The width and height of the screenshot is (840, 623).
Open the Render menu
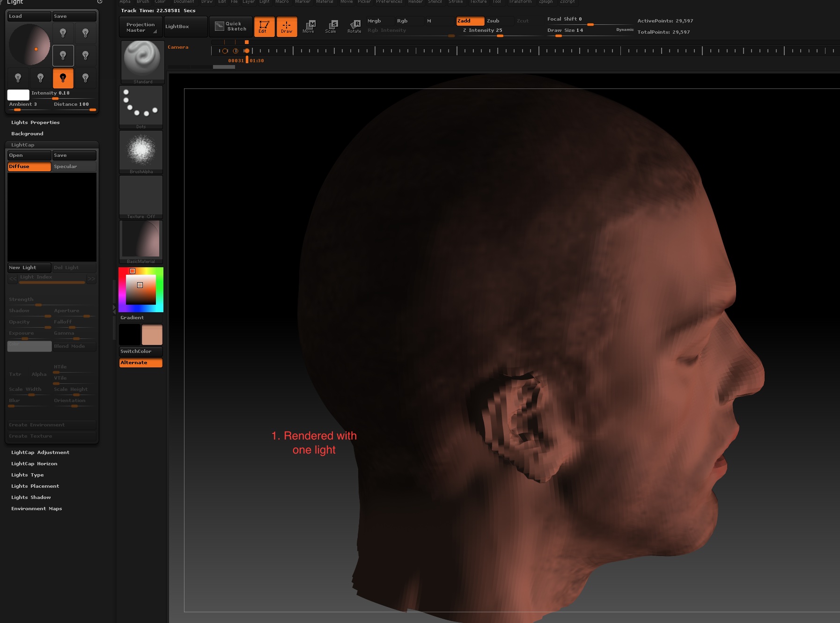click(415, 2)
